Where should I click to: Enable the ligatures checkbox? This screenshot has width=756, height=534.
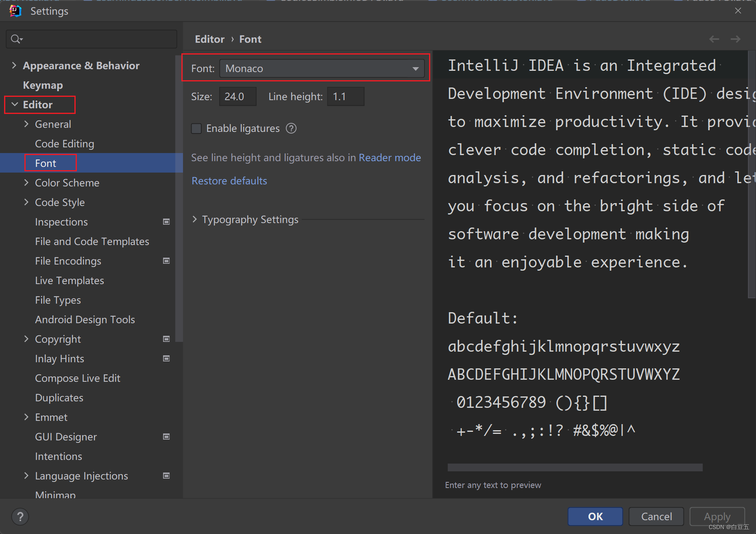196,129
